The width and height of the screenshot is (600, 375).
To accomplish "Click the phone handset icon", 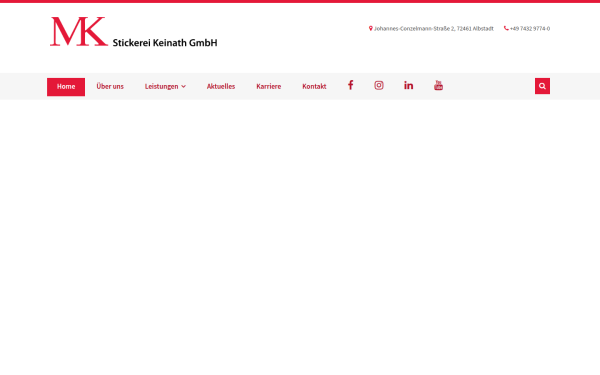I will pyautogui.click(x=506, y=28).
